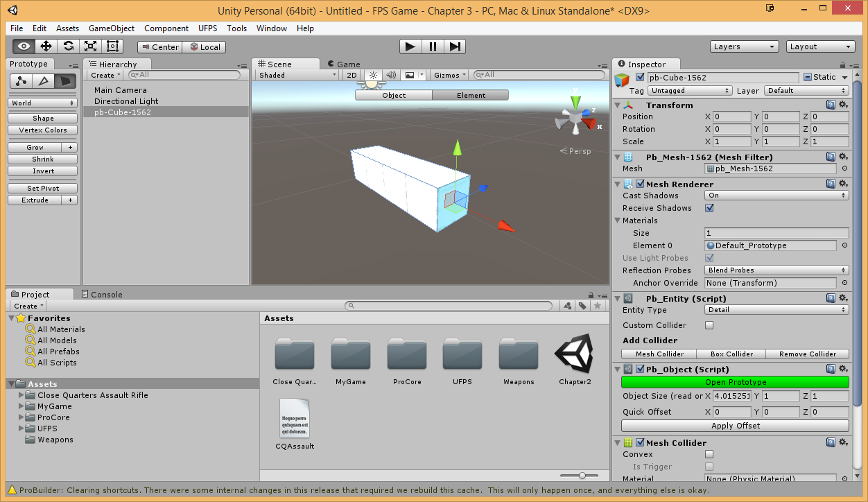
Task: Add a Box Collider
Action: click(x=731, y=354)
